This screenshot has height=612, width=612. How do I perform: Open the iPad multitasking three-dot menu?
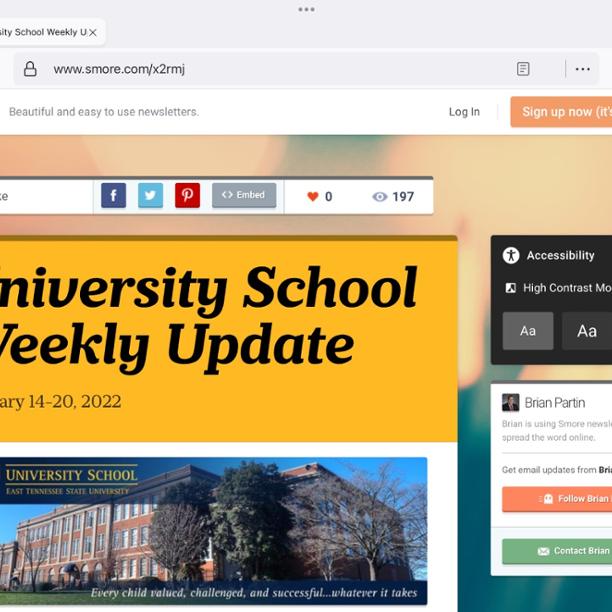pyautogui.click(x=306, y=9)
